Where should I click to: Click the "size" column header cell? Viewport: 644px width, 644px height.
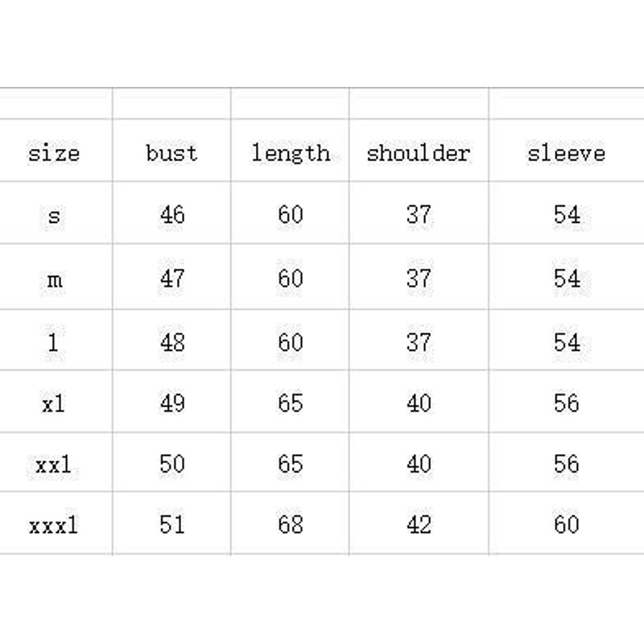tap(54, 153)
